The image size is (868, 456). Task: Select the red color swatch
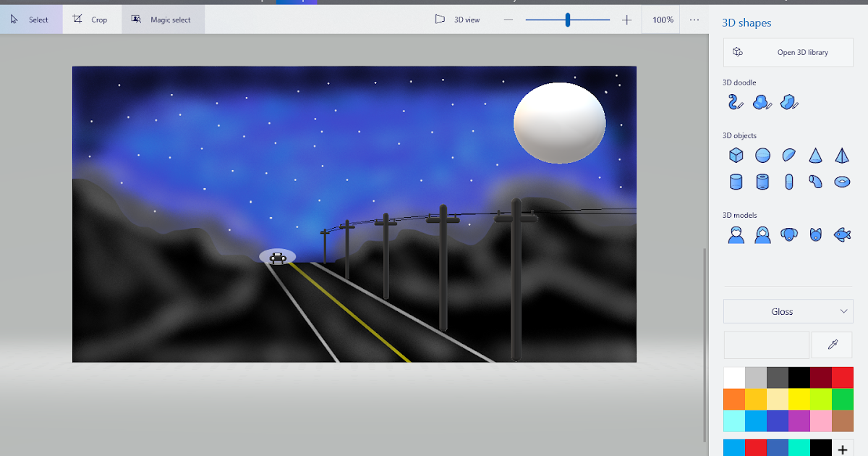(841, 377)
